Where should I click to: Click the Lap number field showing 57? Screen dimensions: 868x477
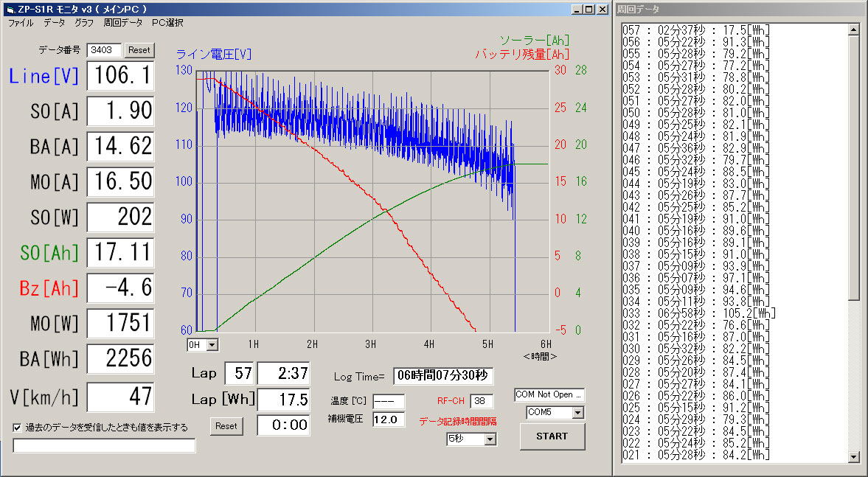[239, 374]
